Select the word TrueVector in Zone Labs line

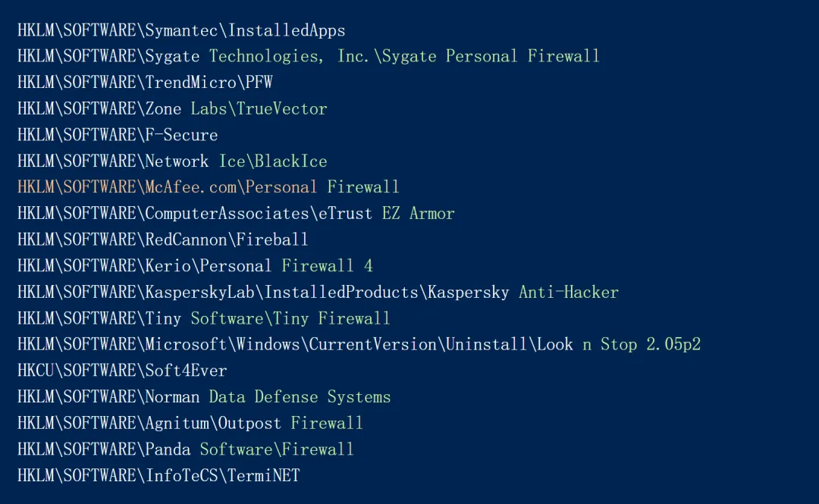point(281,108)
